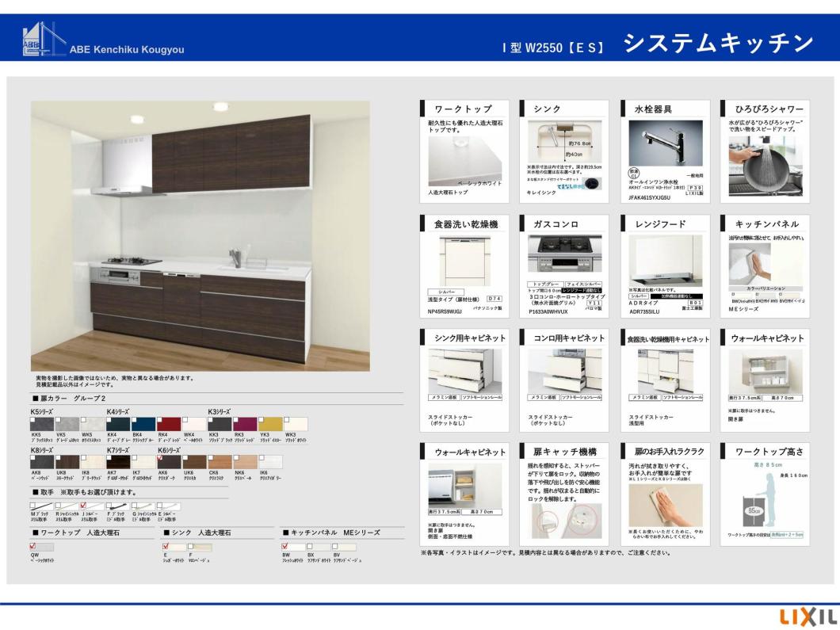Click the LIXIL brand logo
Screen dimensions: 840x630
[x=809, y=617]
